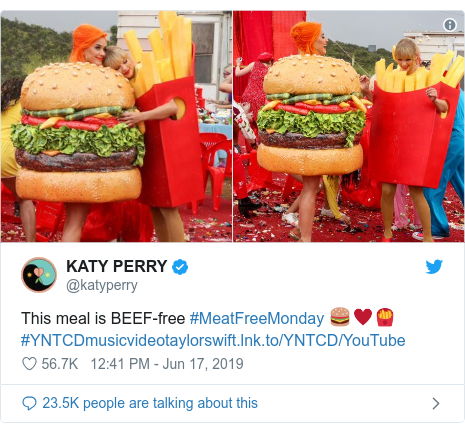
Task: Click the heart like icon
Action: pyautogui.click(x=29, y=364)
